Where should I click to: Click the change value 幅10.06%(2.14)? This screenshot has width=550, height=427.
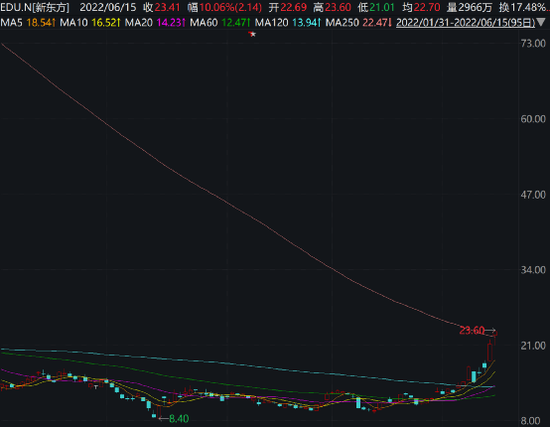pyautogui.click(x=224, y=7)
